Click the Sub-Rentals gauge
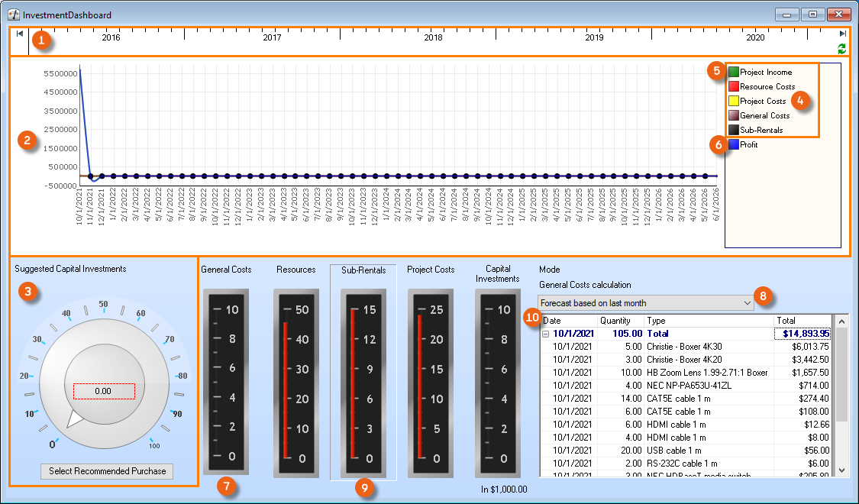Image resolution: width=859 pixels, height=504 pixels. pos(363,383)
